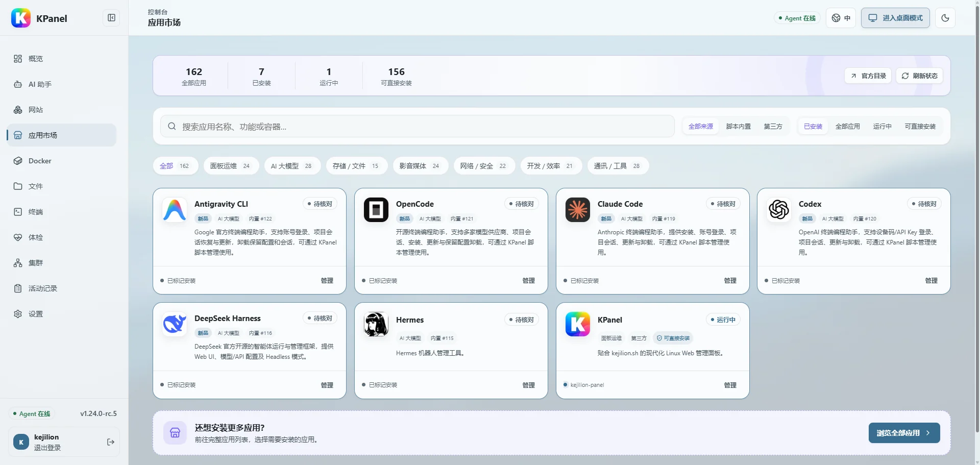Click the 终端 terminal icon in sidebar
This screenshot has height=465, width=980.
tap(18, 212)
